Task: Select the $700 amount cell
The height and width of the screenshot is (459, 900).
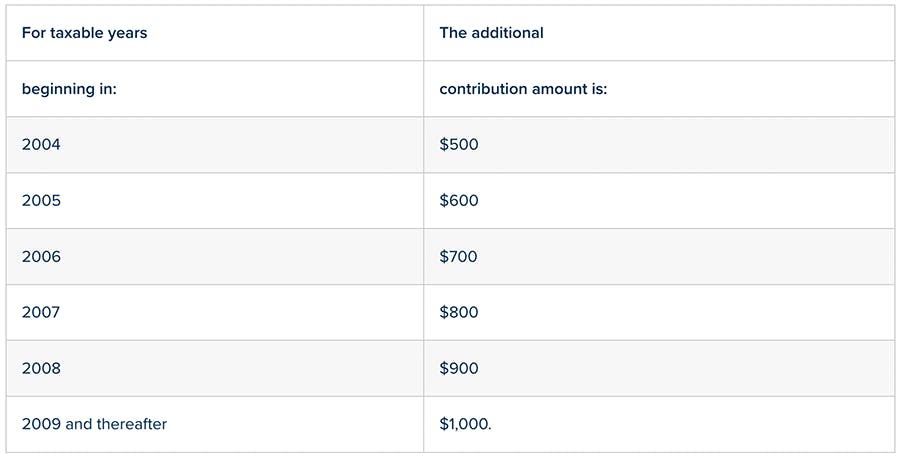Action: tap(659, 256)
